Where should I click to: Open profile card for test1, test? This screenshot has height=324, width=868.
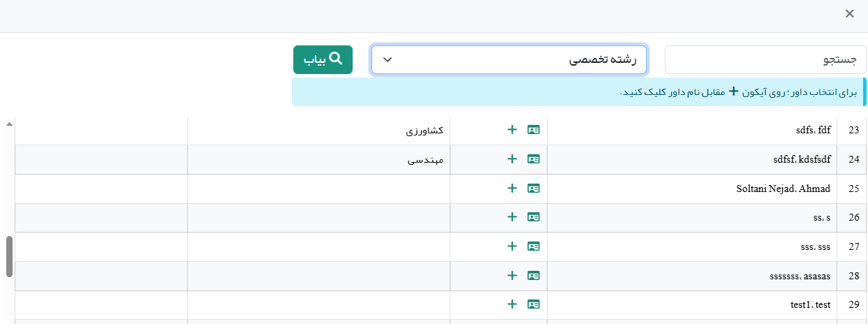point(534,304)
